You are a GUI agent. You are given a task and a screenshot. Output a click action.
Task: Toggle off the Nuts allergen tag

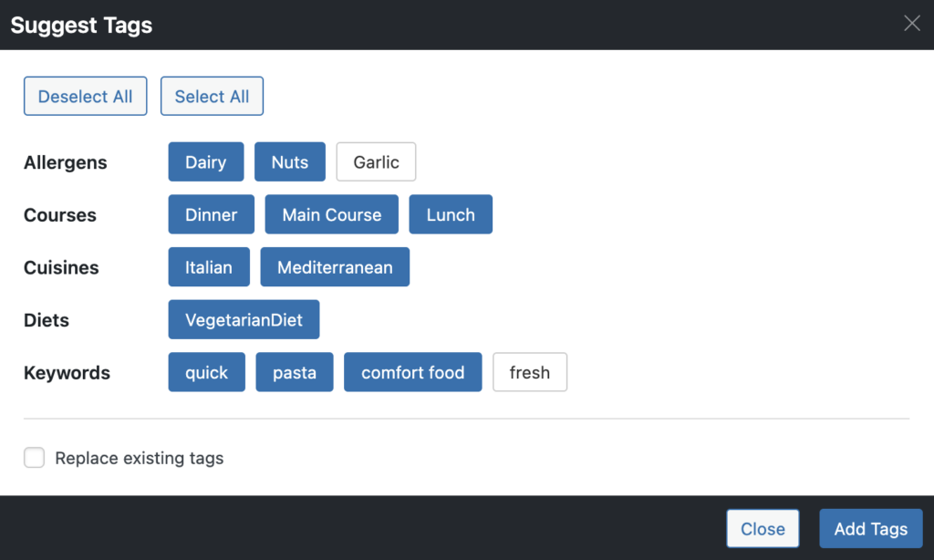[290, 162]
